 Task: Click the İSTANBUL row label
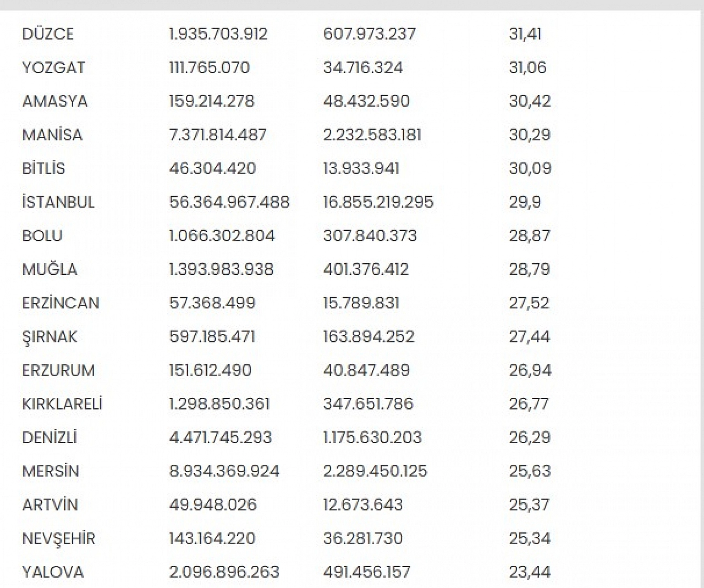tap(58, 202)
